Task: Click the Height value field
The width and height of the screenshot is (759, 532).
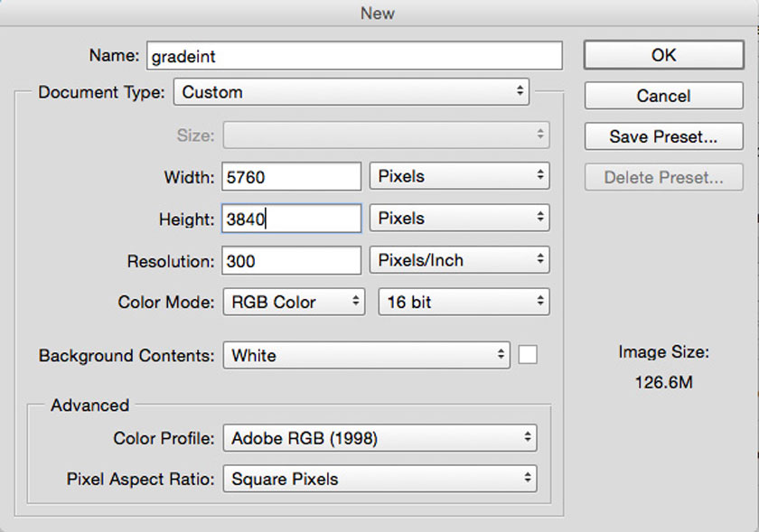Action: 291,219
